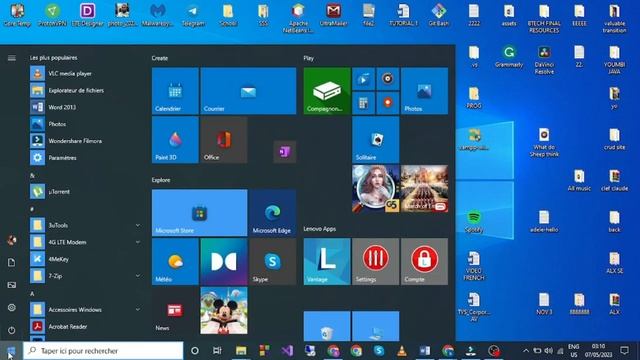Select the Git Bash desktop icon
Screen dimensions: 640x360
[x=438, y=16]
